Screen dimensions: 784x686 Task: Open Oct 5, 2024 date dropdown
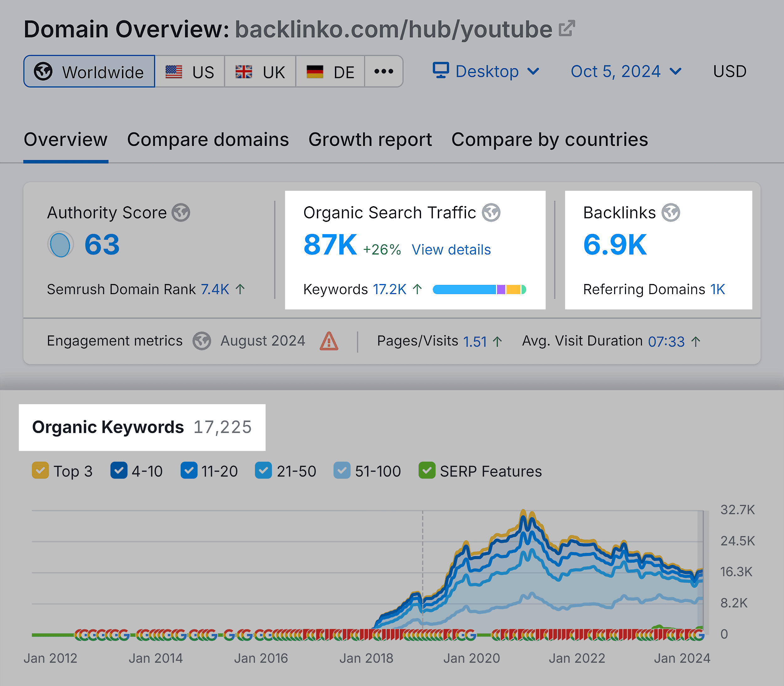[626, 71]
